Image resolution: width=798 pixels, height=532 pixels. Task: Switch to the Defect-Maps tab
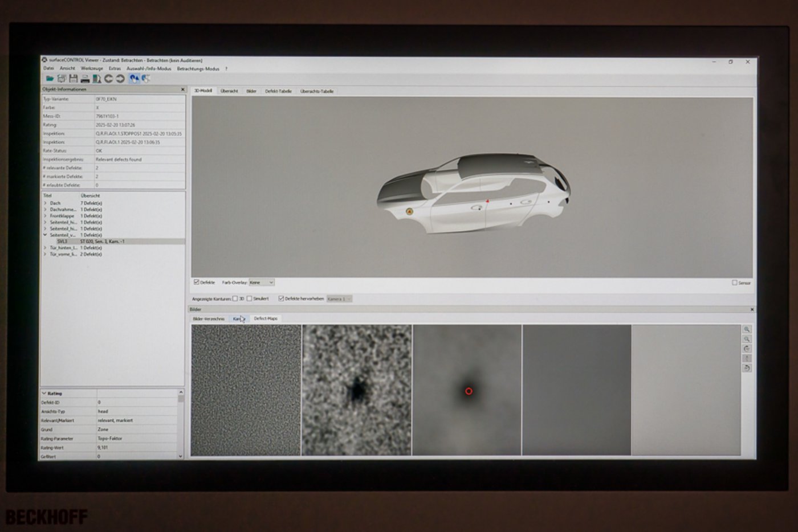coord(266,318)
